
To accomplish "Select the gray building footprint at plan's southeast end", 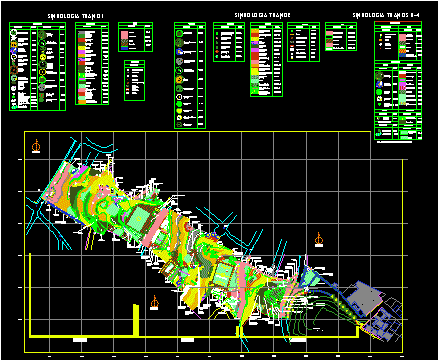I will (x=363, y=298).
